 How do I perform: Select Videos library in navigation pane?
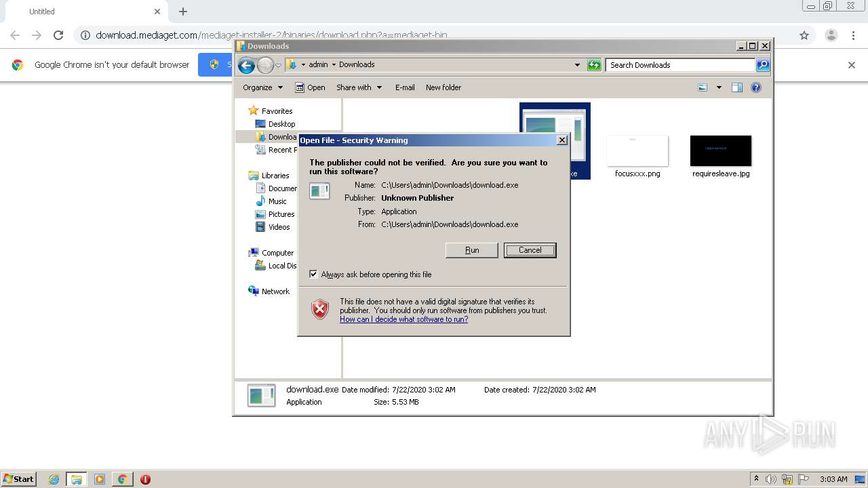[x=273, y=227]
